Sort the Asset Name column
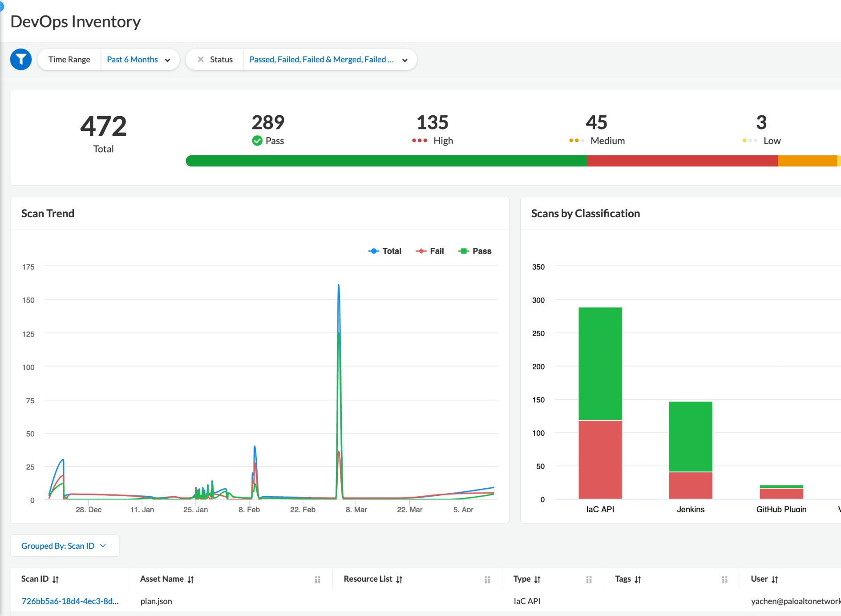The image size is (841, 616). [x=191, y=579]
